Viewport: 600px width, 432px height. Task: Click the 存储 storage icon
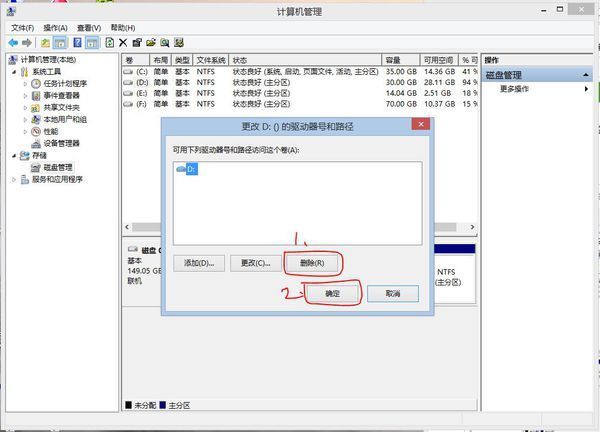click(x=24, y=155)
